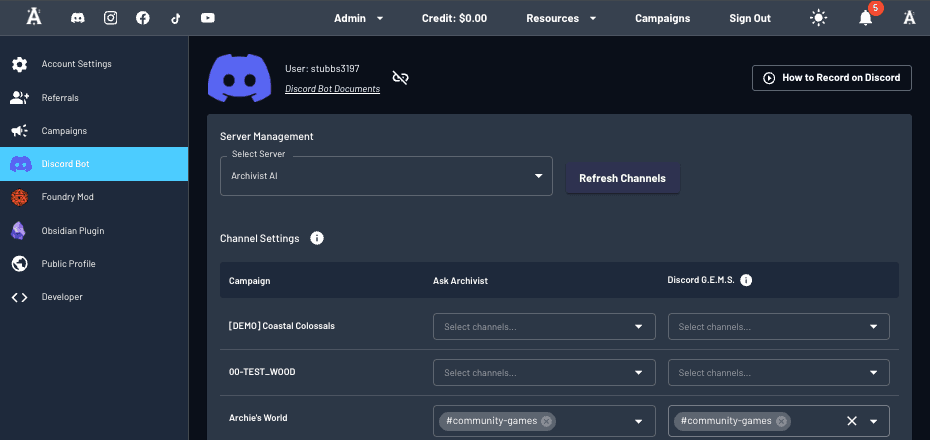Open notifications bell with 5 badge
Viewport: 930px width, 440px height.
(866, 18)
